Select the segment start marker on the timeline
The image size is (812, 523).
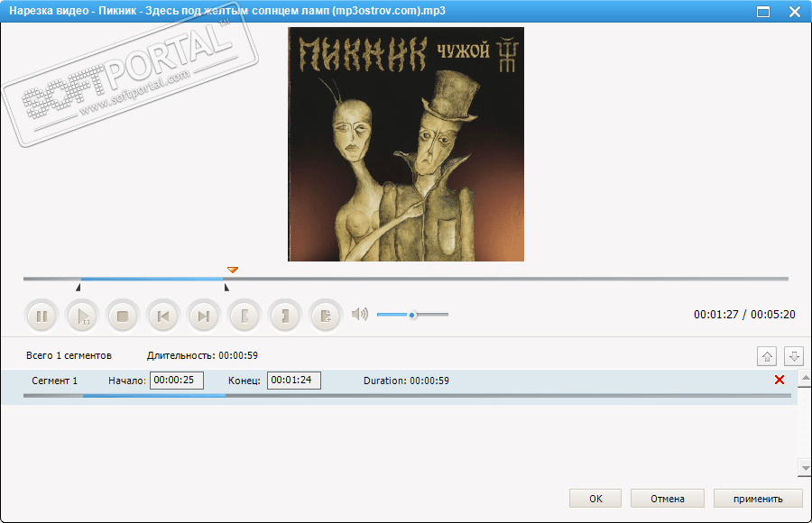point(78,287)
